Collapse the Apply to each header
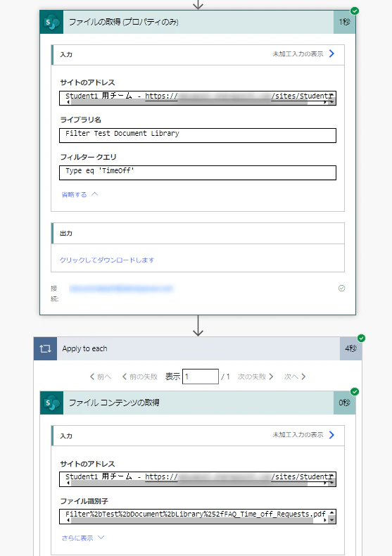Image resolution: width=392 pixels, height=556 pixels. [198, 348]
